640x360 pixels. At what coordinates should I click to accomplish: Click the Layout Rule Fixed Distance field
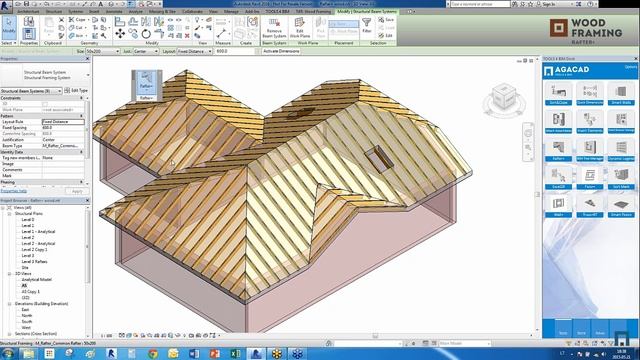(x=63, y=122)
